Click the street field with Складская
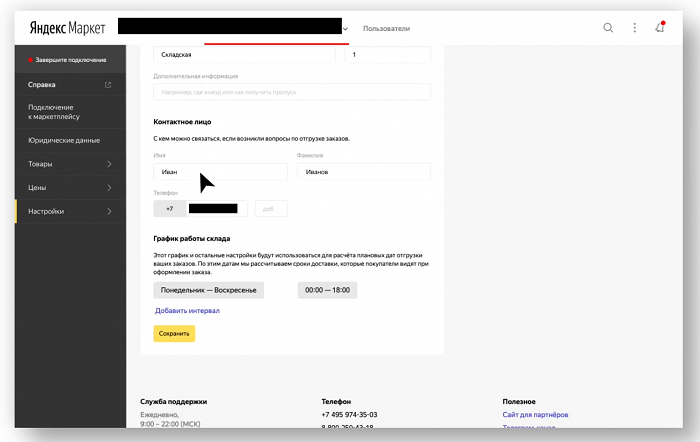700x442 pixels. tap(244, 54)
